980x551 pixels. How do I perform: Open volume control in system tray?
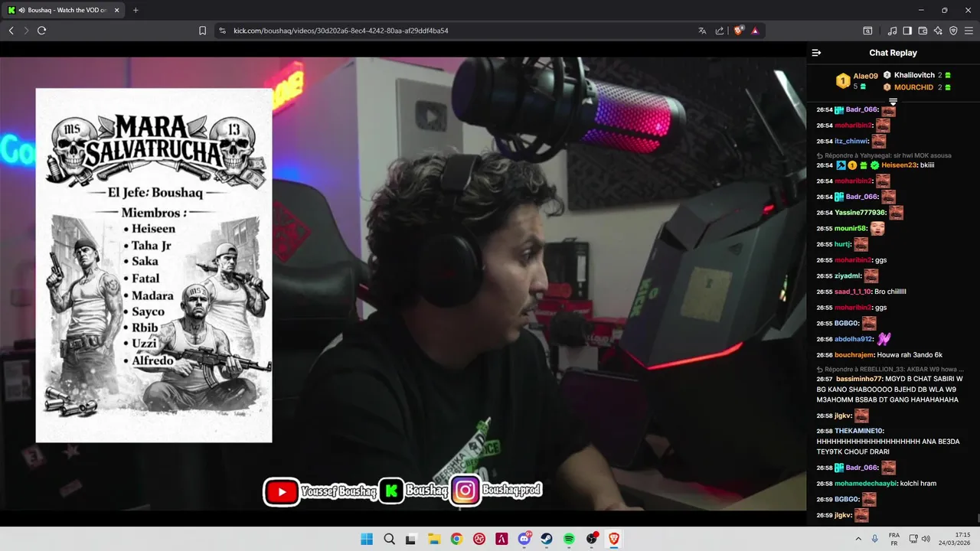[x=926, y=539]
